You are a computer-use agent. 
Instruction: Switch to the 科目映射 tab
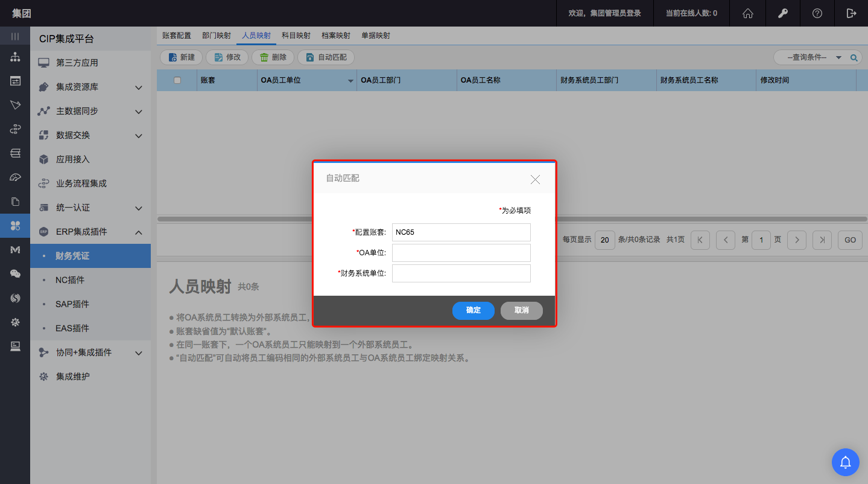tap(296, 36)
